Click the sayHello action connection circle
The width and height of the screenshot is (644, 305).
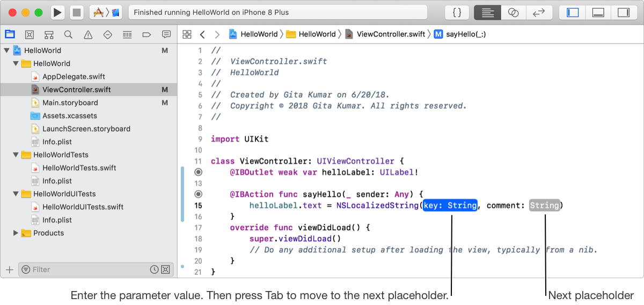[x=199, y=194]
